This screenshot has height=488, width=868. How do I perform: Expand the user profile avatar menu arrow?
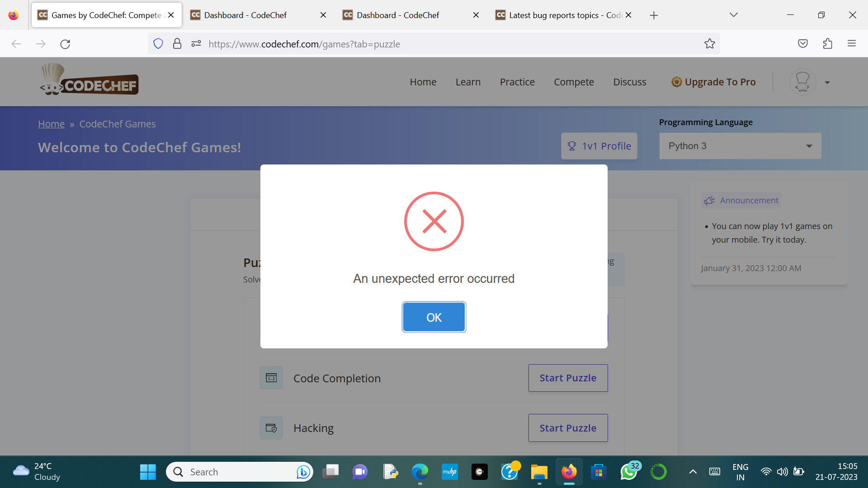(827, 82)
